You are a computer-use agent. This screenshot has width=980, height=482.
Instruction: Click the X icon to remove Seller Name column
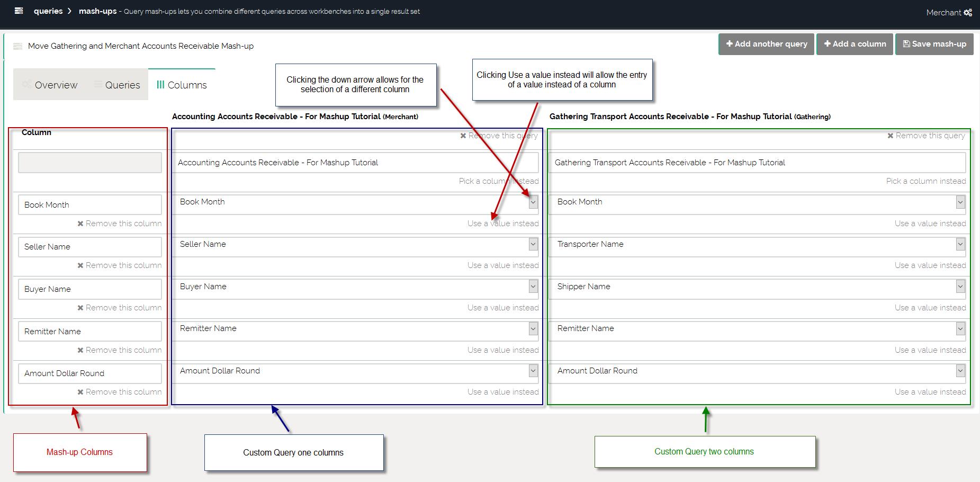[80, 265]
